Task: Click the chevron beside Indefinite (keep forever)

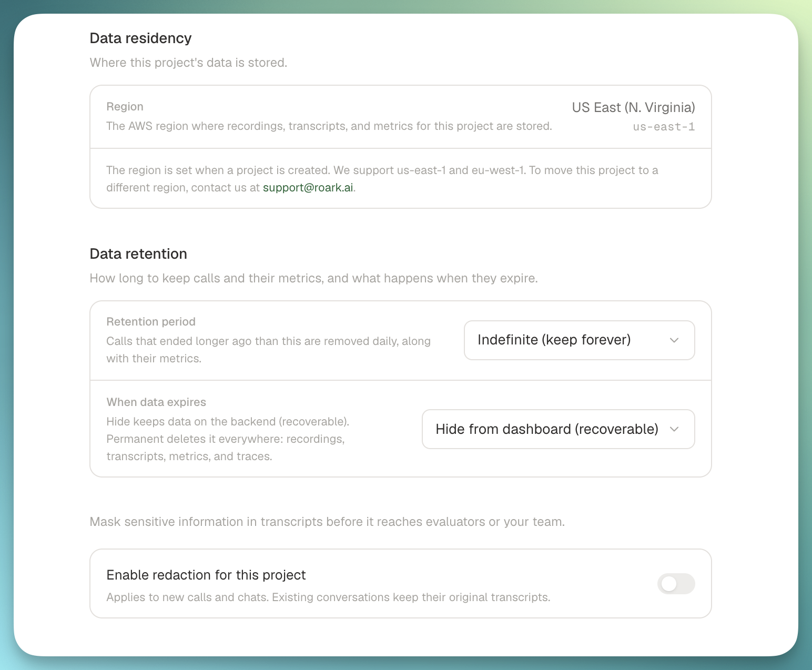Action: 674,340
